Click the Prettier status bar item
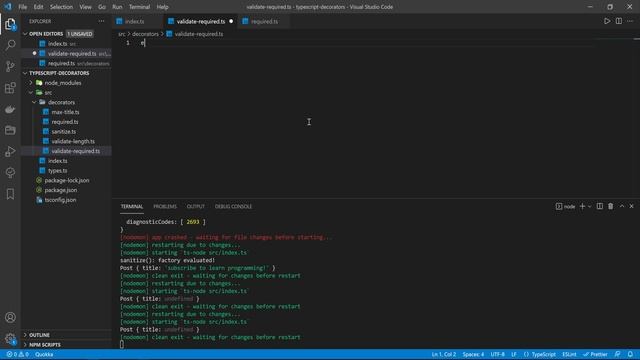 pyautogui.click(x=595, y=354)
